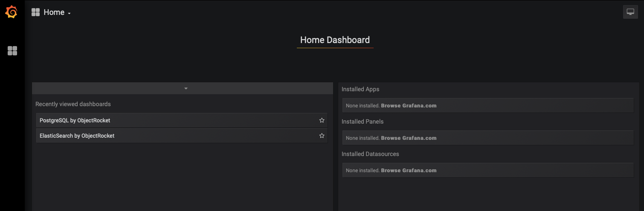Browse Grafana.com under Installed Datasources

pyautogui.click(x=409, y=171)
